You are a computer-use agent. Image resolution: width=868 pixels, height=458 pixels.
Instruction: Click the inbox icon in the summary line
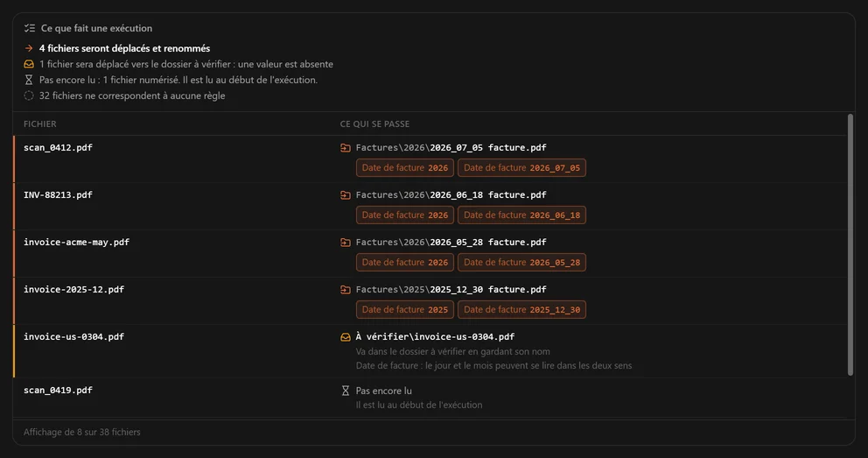click(29, 64)
